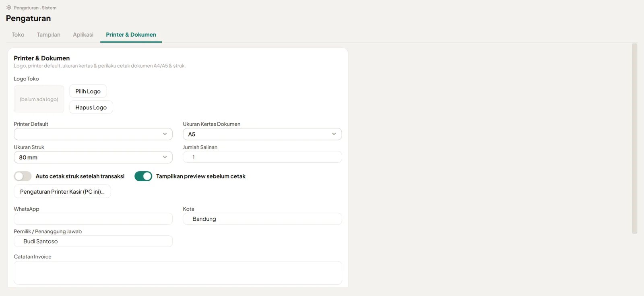The height and width of the screenshot is (296, 644).
Task: Click the section description starting with Logo, printer default
Action: (100, 66)
